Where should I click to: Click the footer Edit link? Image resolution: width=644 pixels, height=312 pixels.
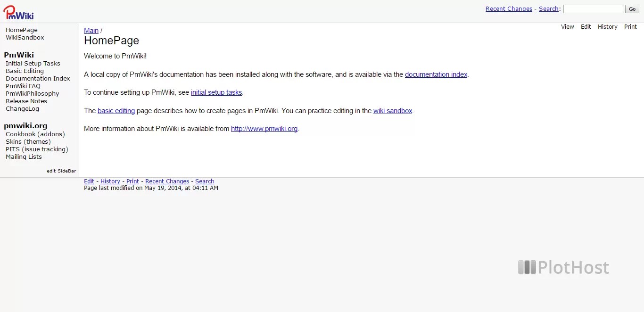coord(89,181)
